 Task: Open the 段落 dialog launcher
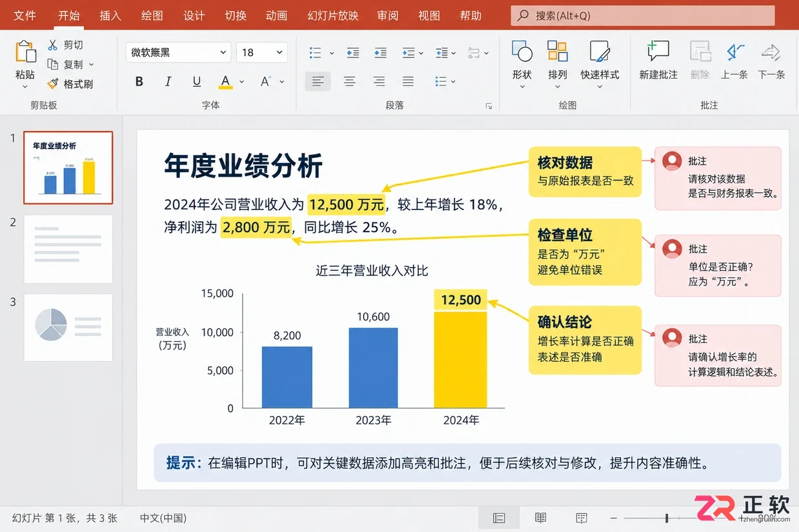tap(489, 106)
